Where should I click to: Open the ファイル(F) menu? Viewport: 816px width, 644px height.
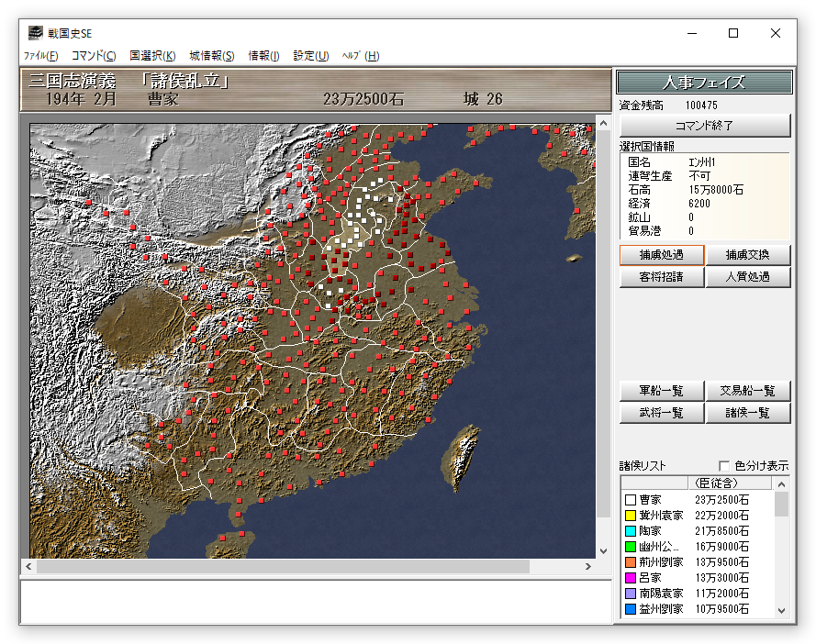(40, 56)
